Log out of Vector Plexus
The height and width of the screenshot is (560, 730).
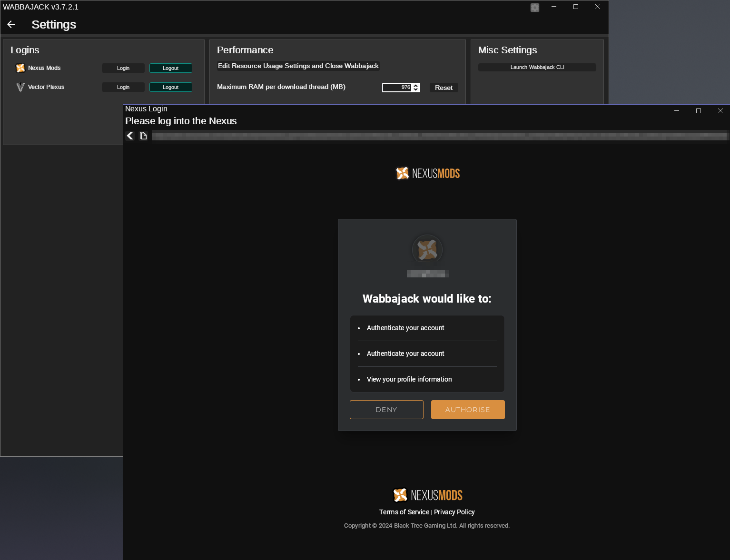pos(171,87)
